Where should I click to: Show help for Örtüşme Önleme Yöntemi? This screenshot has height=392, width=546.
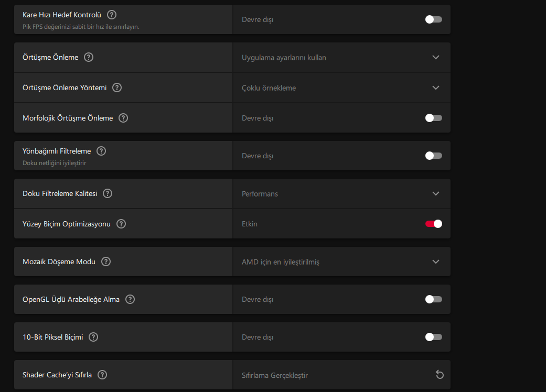[117, 88]
